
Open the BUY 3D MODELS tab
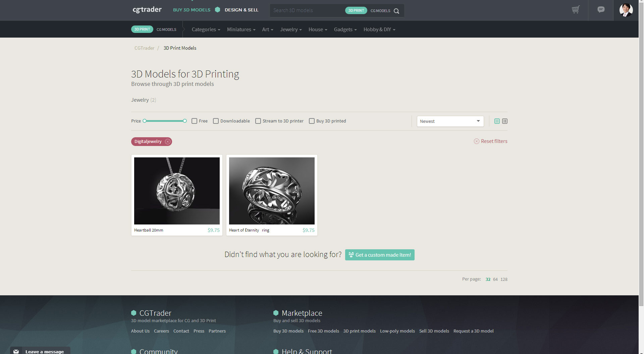click(x=192, y=10)
